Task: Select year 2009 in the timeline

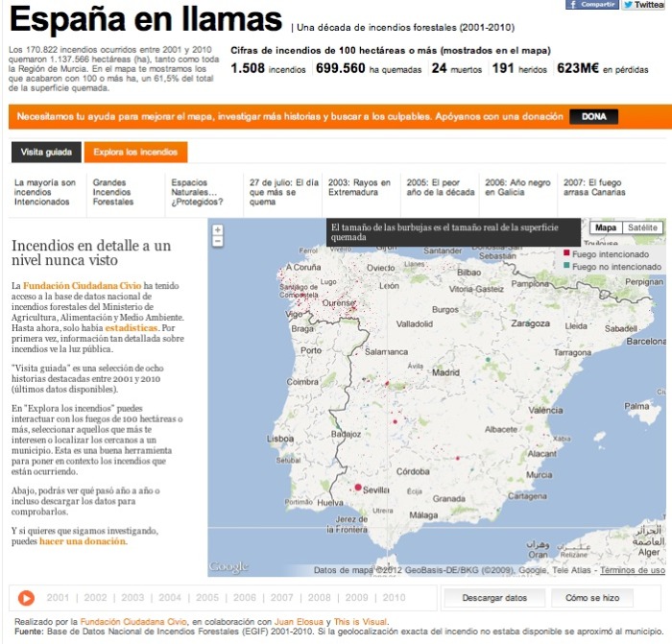Action: 356,598
